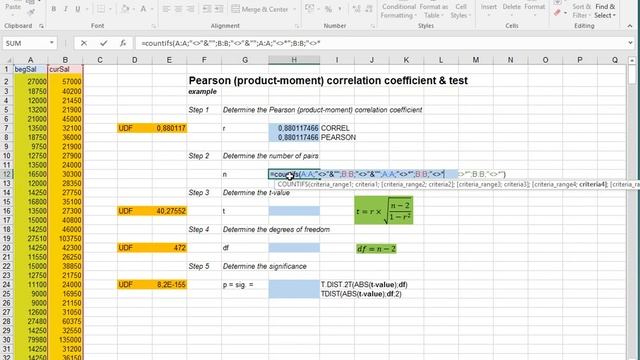
Task: Click the Bold formatting icon
Action: [x=53, y=9]
